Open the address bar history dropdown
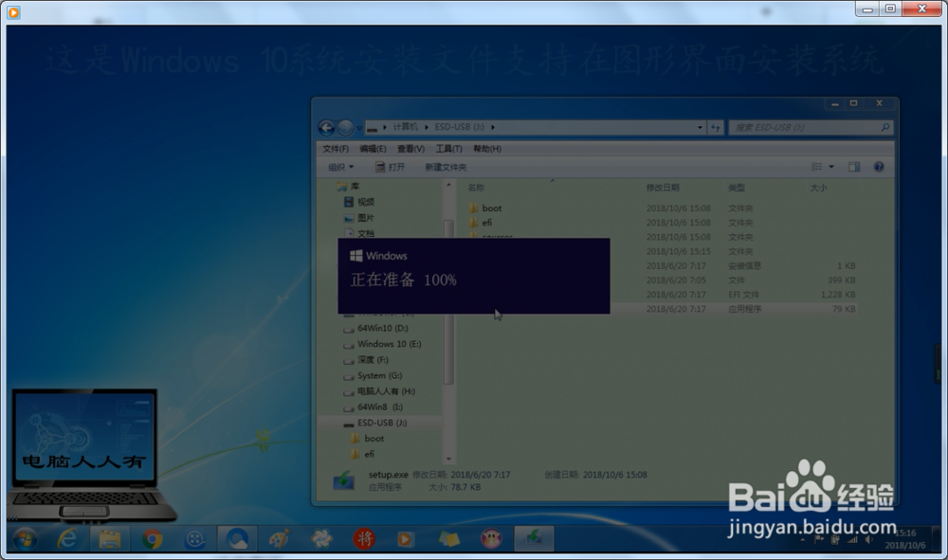The image size is (948, 560). [701, 128]
